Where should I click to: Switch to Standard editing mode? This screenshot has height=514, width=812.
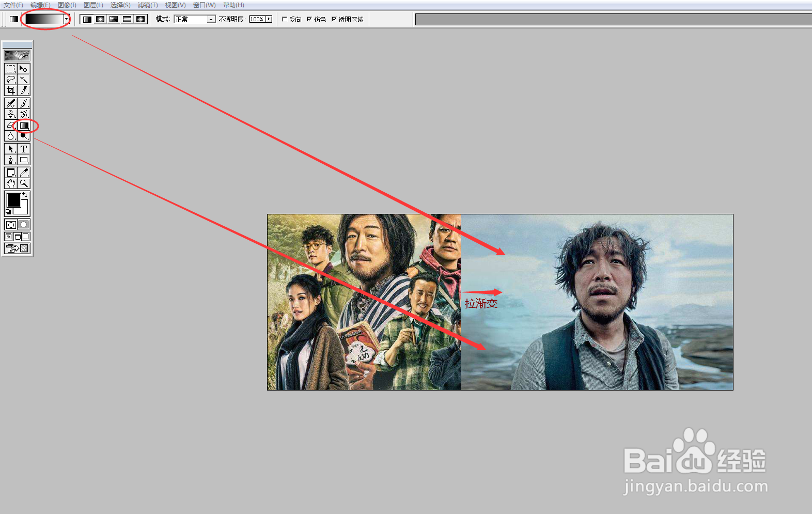click(11, 225)
